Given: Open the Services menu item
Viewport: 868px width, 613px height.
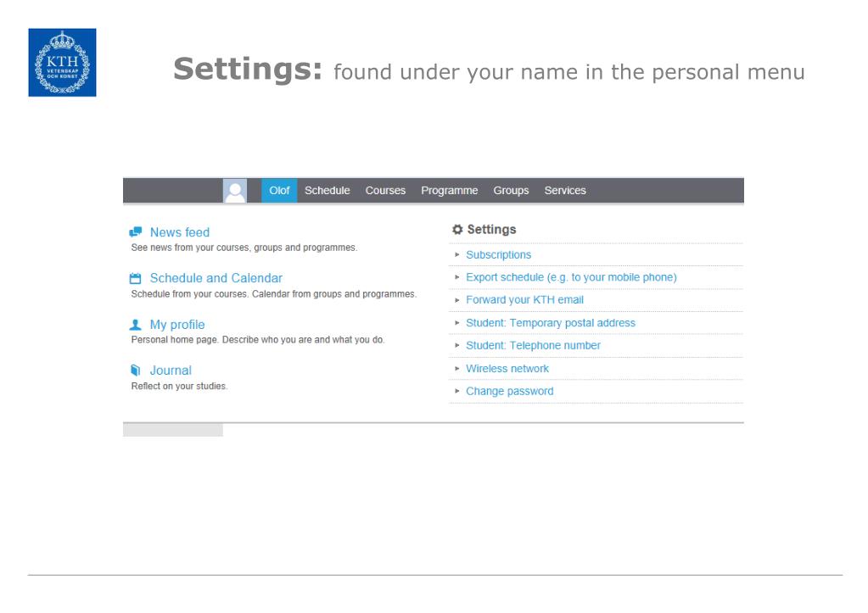Looking at the screenshot, I should click(x=564, y=191).
